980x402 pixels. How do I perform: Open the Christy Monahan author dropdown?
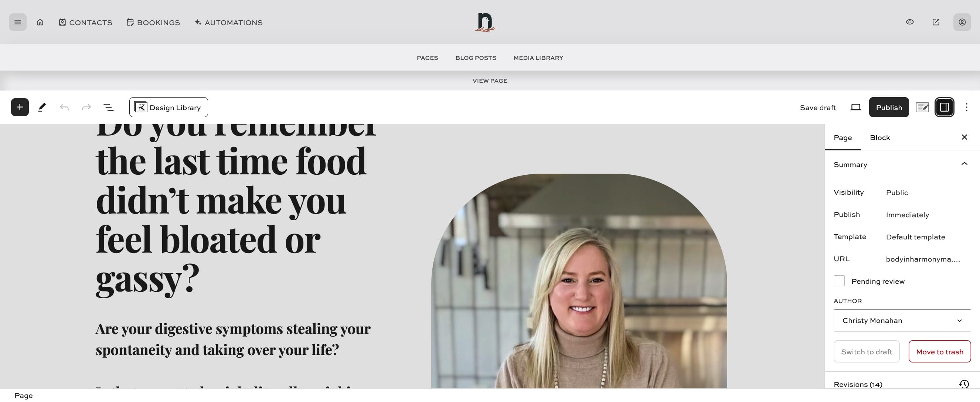point(902,320)
